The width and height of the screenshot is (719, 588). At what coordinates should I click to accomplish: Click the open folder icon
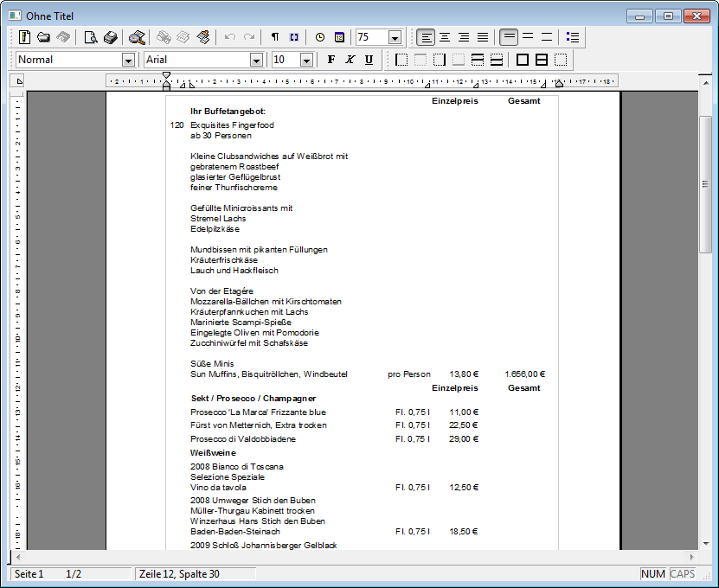click(43, 37)
